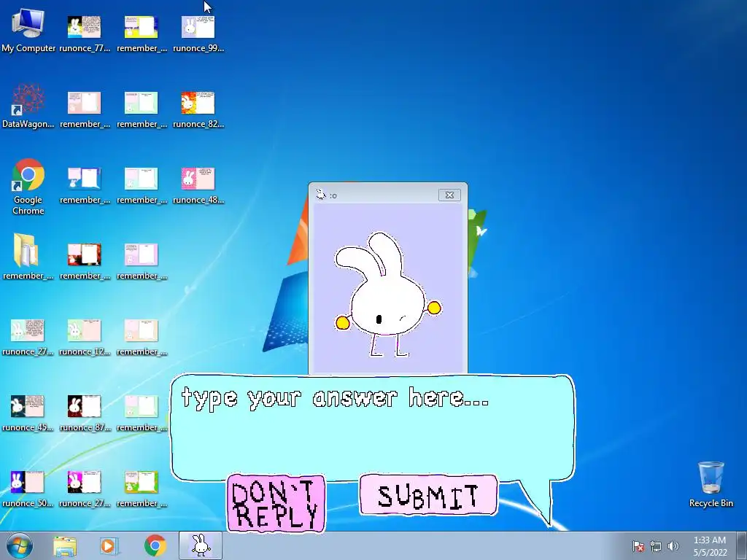Select the remember_ file with green grass thumbnail
The width and height of the screenshot is (747, 560).
[142, 488]
